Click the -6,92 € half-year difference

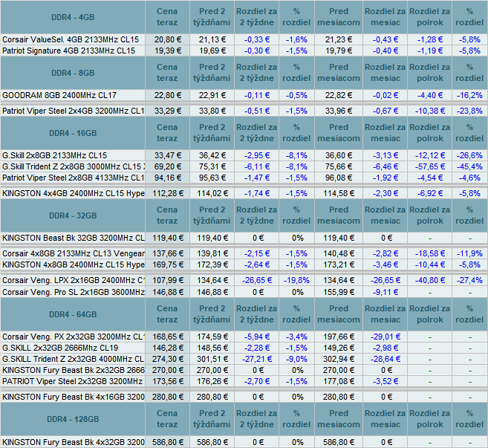pos(430,193)
